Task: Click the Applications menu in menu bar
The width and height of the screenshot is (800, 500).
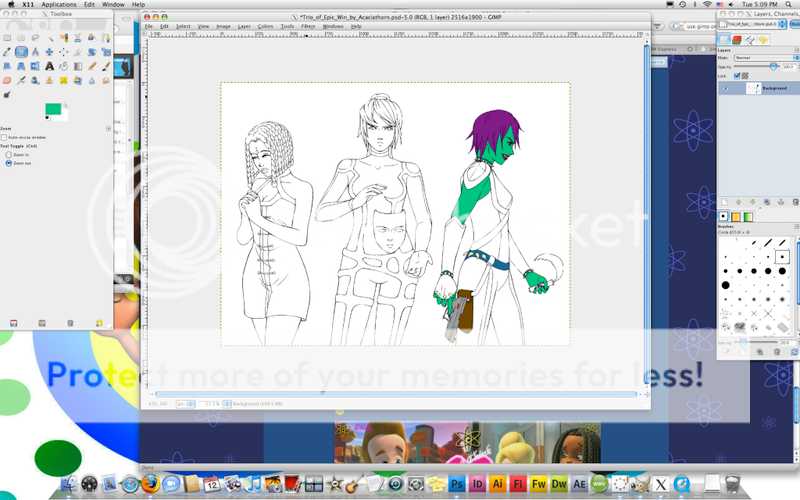Action: [59, 5]
